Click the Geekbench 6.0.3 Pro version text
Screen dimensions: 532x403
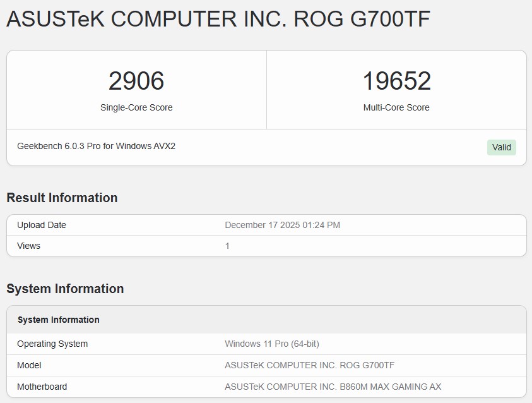click(96, 146)
